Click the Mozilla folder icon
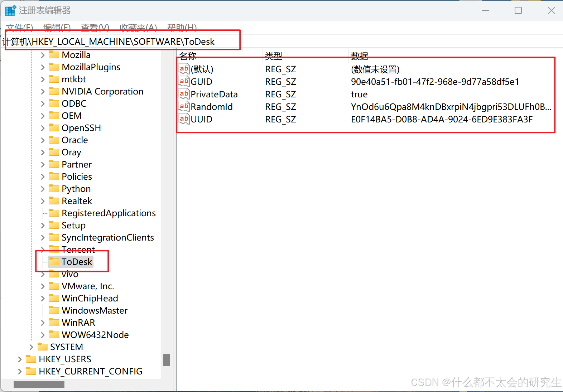 54,55
